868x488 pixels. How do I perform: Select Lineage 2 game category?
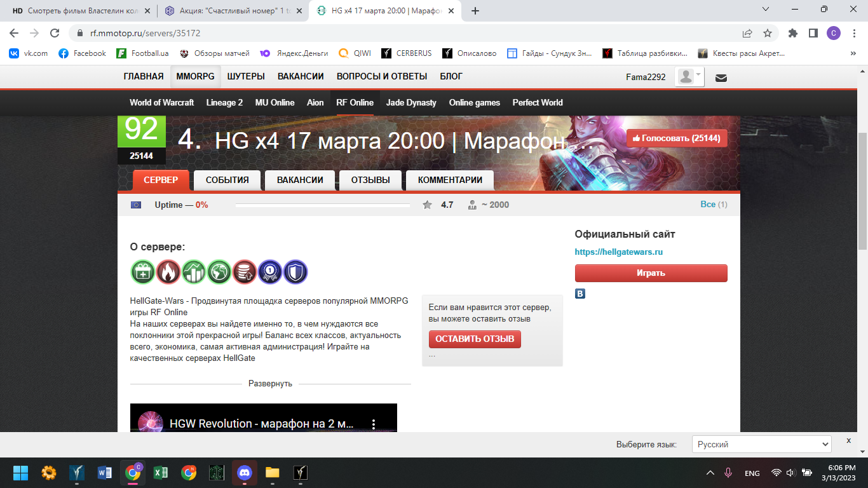(x=224, y=102)
